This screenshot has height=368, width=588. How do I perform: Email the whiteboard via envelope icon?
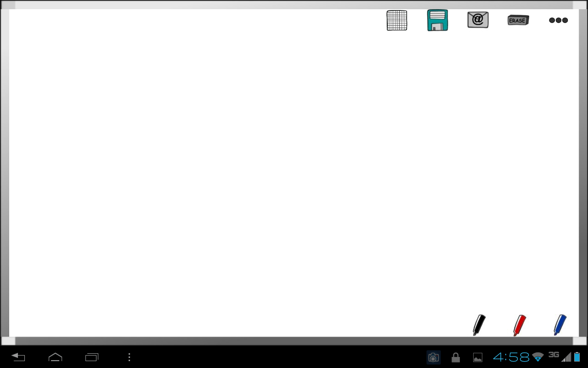coord(478,20)
